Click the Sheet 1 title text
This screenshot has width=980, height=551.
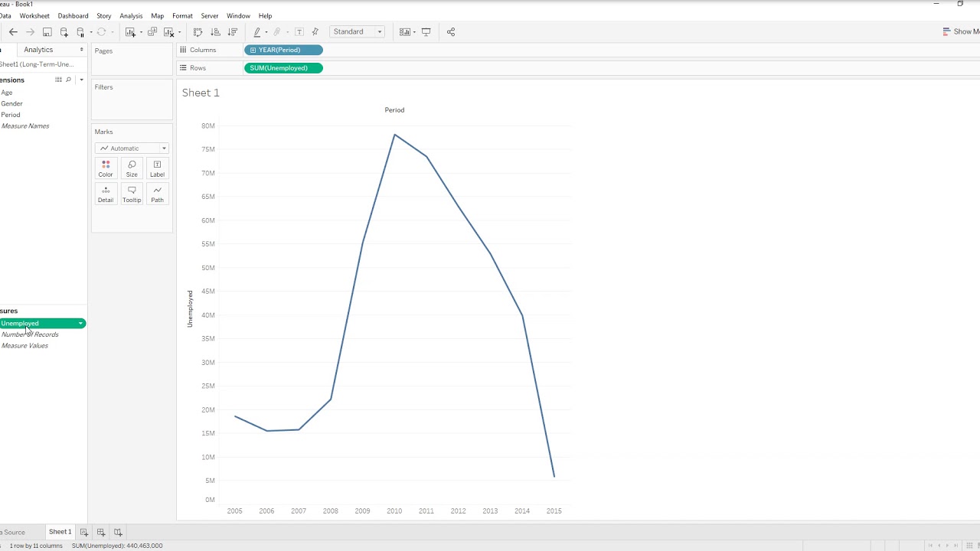click(201, 93)
